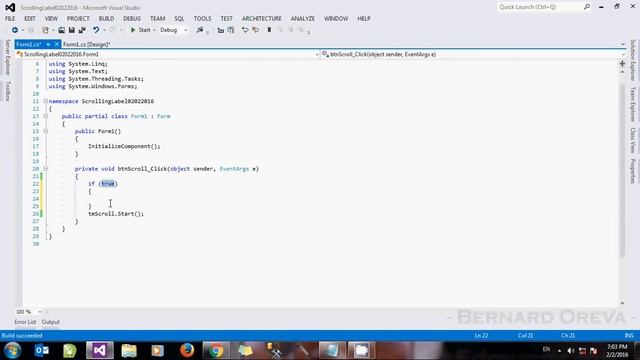Open File Explorer from the taskbar
This screenshot has height=360, width=640.
[x=129, y=351]
